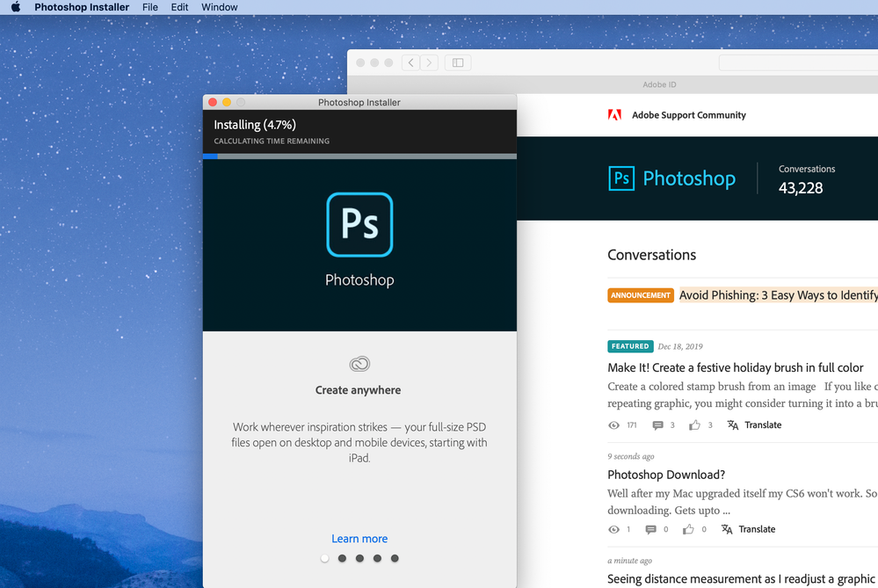
Task: Click the Learn more link
Action: (x=359, y=539)
